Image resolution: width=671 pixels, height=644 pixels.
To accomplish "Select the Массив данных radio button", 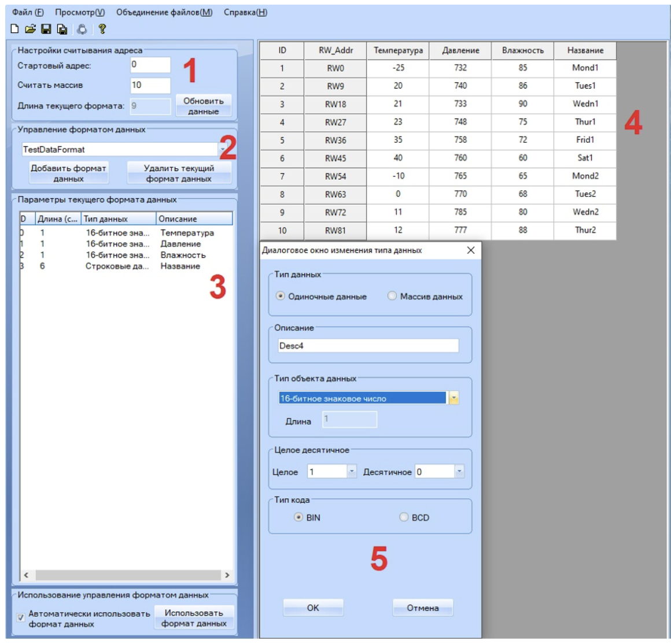I will tap(392, 296).
